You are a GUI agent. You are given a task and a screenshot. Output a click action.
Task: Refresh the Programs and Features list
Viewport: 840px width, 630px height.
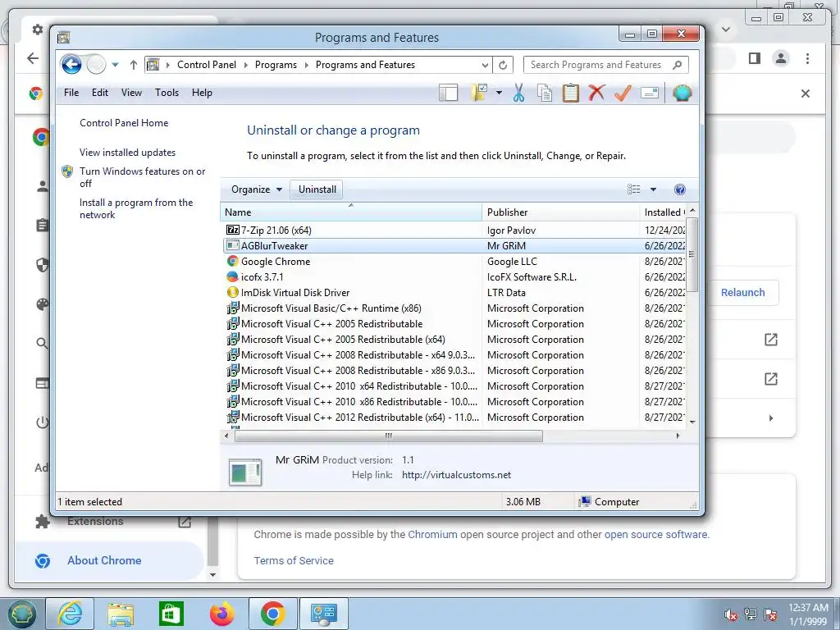(x=503, y=65)
